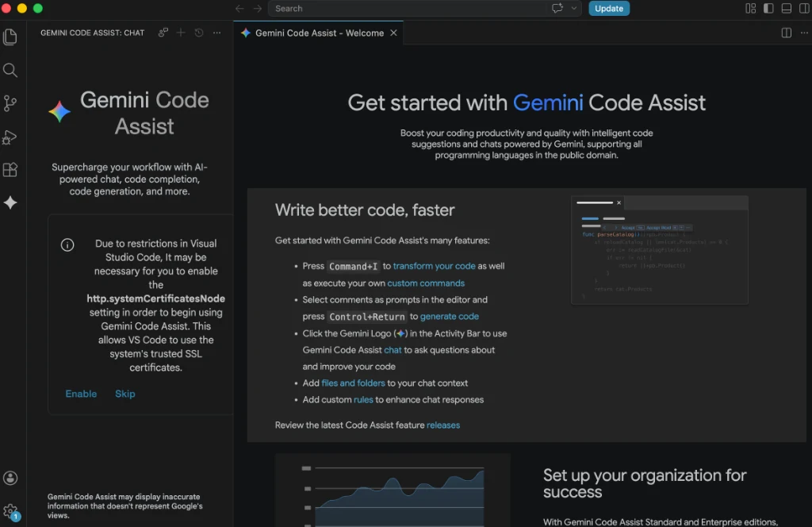Go forward with the navigation arrow
The width and height of the screenshot is (812, 527).
pyautogui.click(x=258, y=8)
